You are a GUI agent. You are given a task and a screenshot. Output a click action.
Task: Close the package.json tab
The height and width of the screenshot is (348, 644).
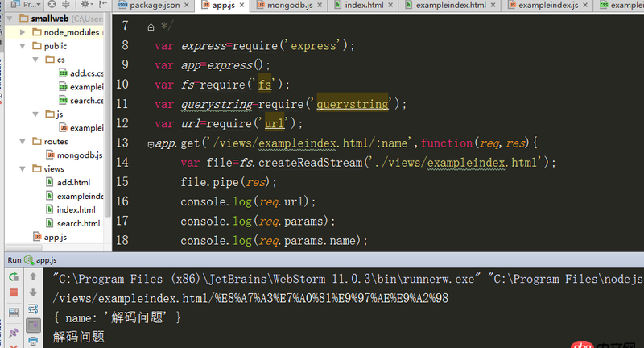click(x=187, y=5)
